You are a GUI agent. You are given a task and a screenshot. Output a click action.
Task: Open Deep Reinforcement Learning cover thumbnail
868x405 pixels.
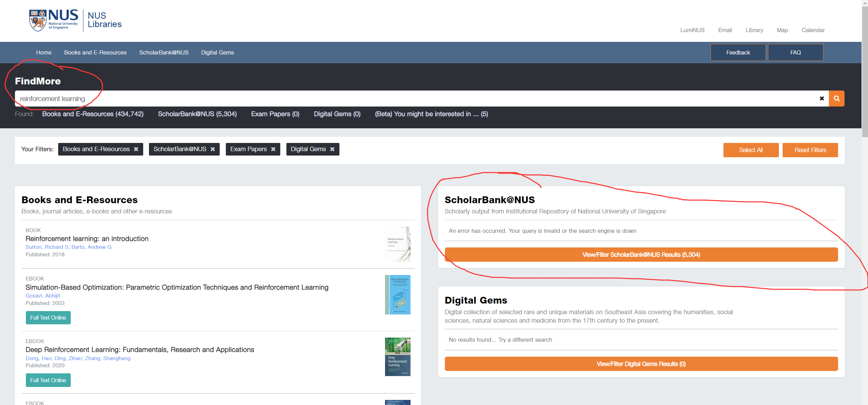(x=397, y=357)
